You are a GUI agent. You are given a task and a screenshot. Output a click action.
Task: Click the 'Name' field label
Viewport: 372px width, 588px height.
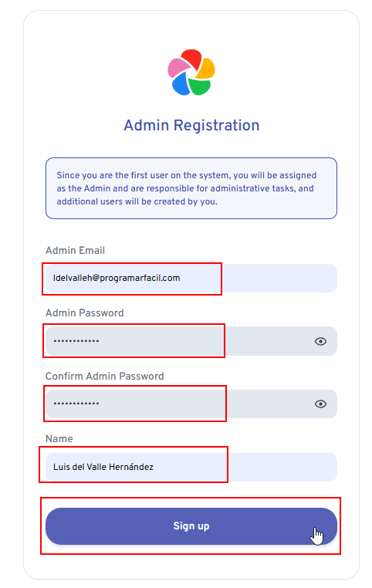point(59,439)
